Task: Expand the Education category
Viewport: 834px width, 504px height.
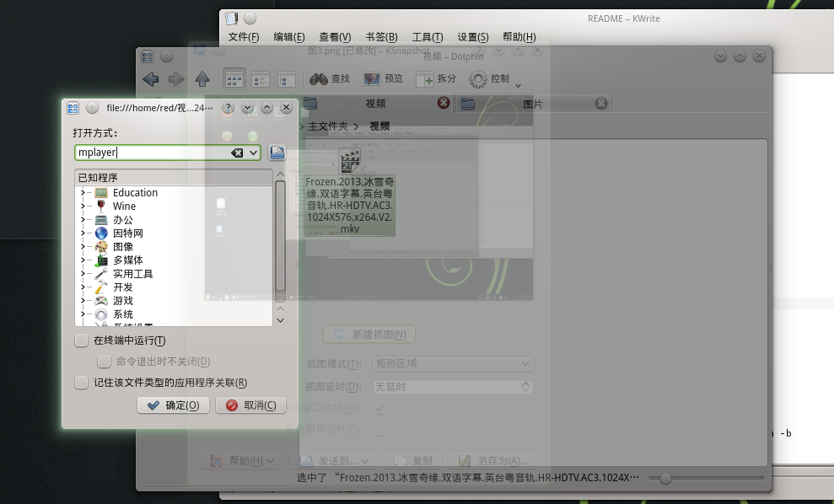Action: point(83,192)
